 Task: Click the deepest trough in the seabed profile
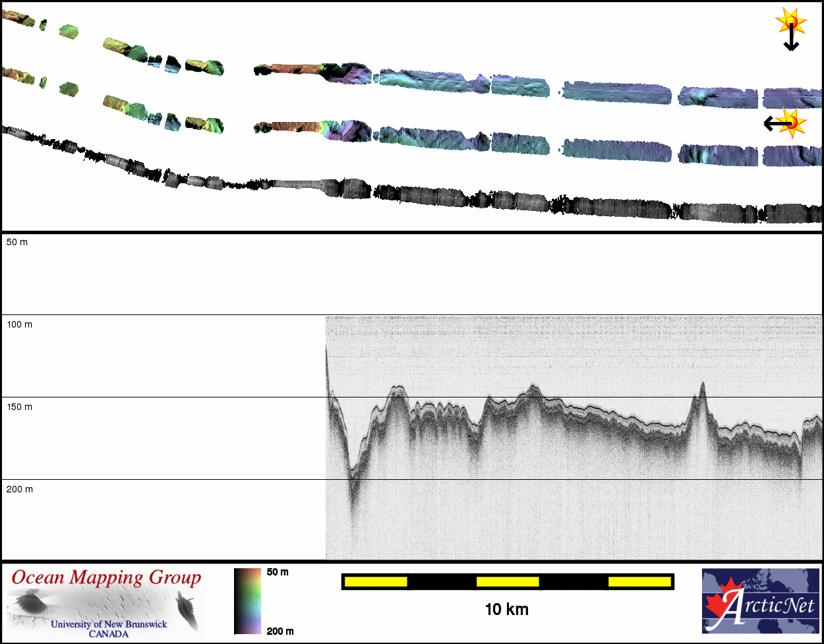pos(353,473)
